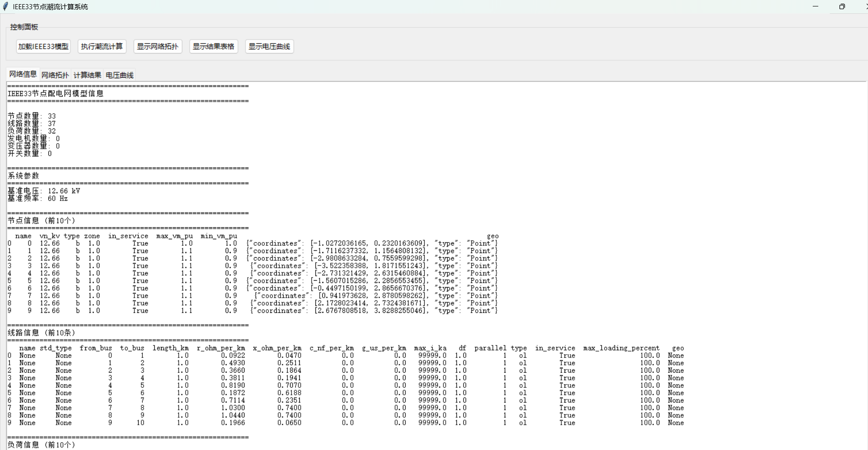Click the reactance value 0.6188

pos(289,393)
